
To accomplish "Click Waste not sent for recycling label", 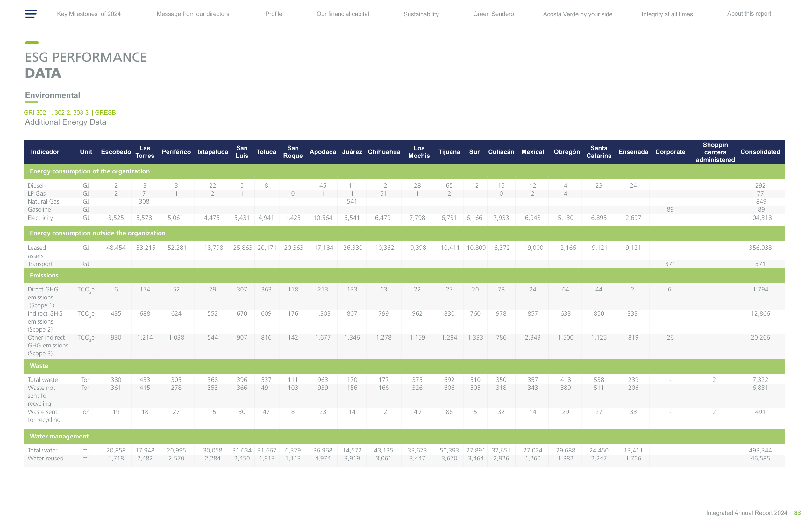I will point(41,396).
